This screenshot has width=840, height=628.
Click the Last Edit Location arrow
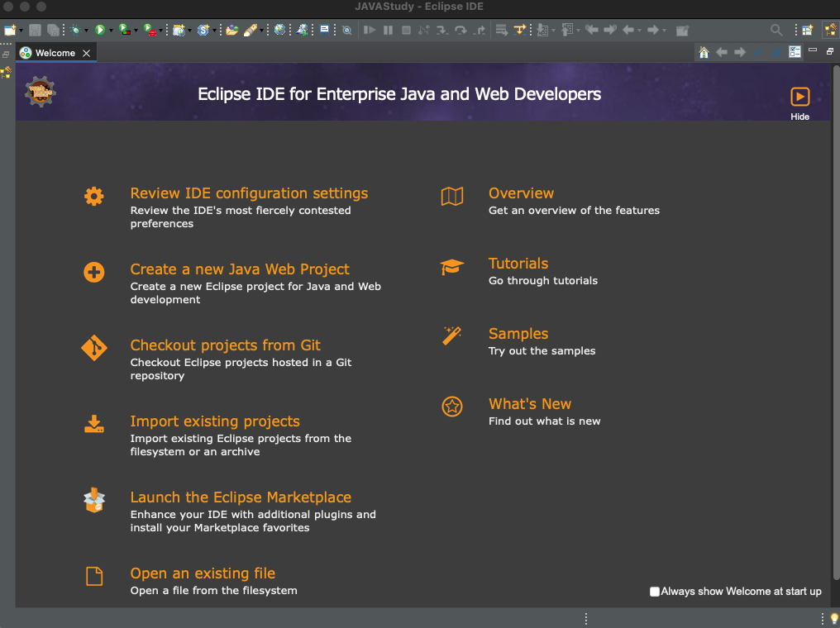click(592, 30)
